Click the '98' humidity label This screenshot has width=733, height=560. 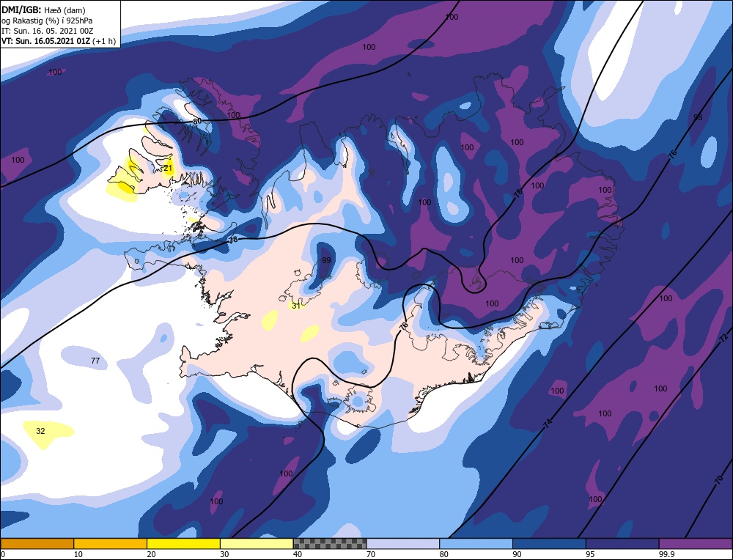click(x=698, y=117)
